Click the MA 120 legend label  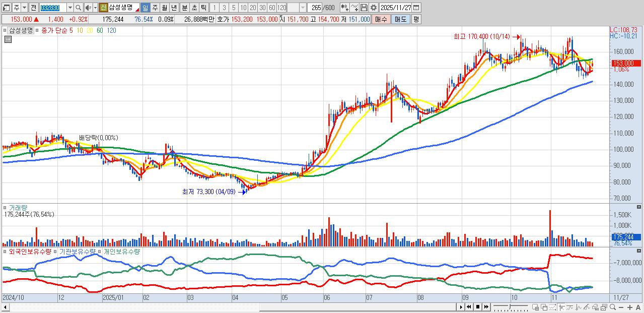point(111,30)
